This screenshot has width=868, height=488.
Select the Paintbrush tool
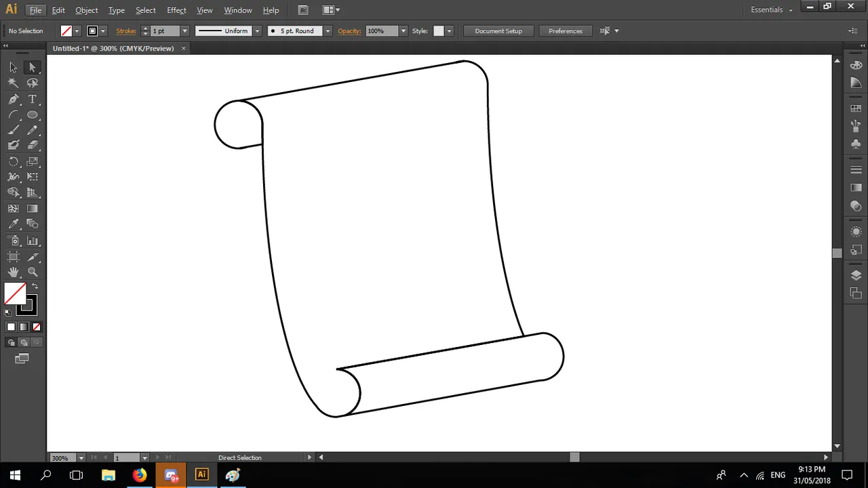(13, 130)
